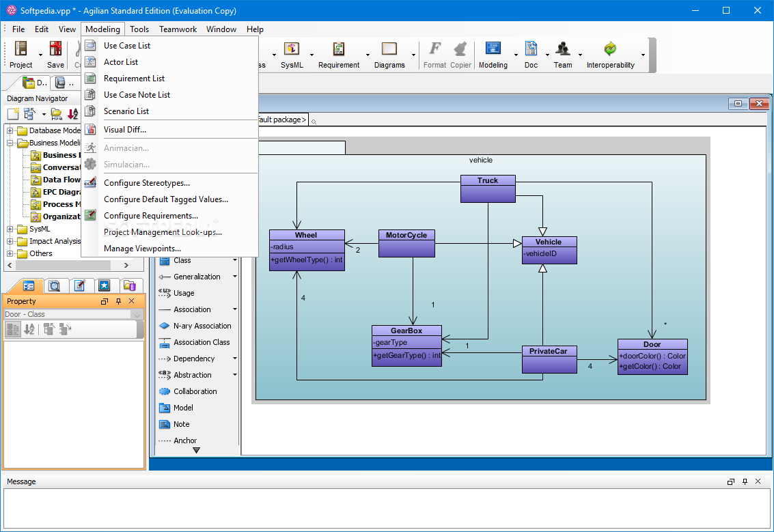
Task: Select the Anchor tool in palette
Action: (185, 440)
